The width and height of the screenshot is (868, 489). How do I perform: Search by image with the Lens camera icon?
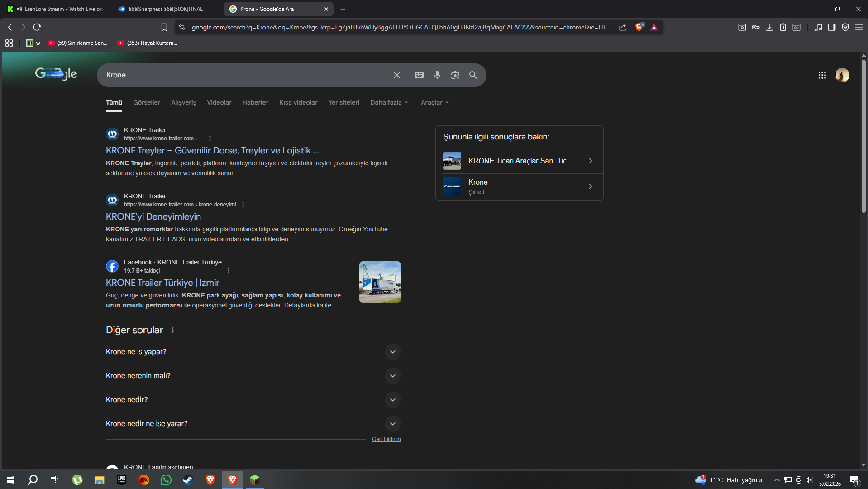pyautogui.click(x=455, y=75)
